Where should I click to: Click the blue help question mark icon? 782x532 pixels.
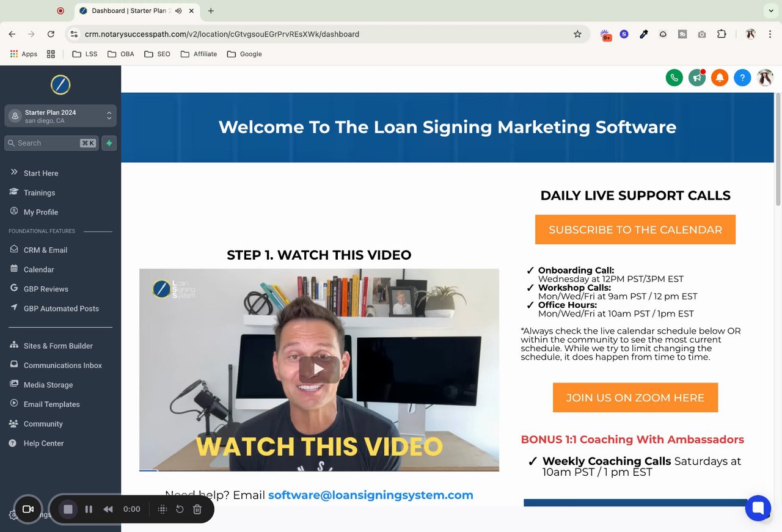[742, 78]
